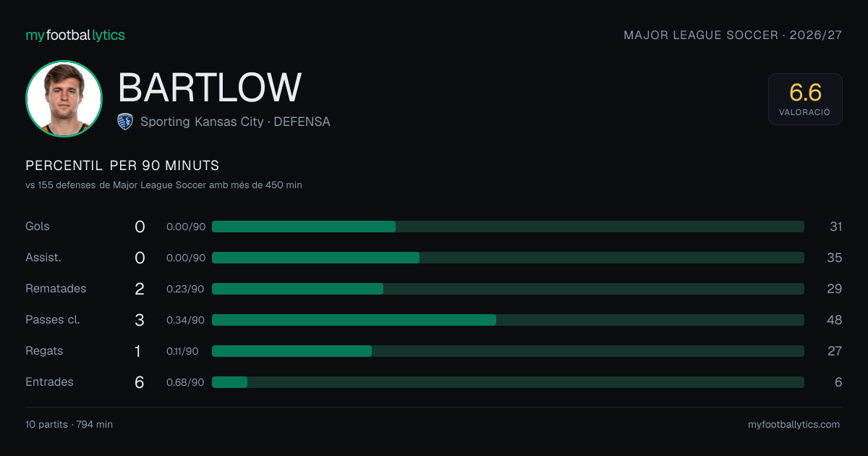This screenshot has width=868, height=456.
Task: Click the 10 partits 794 min footer
Action: (69, 425)
